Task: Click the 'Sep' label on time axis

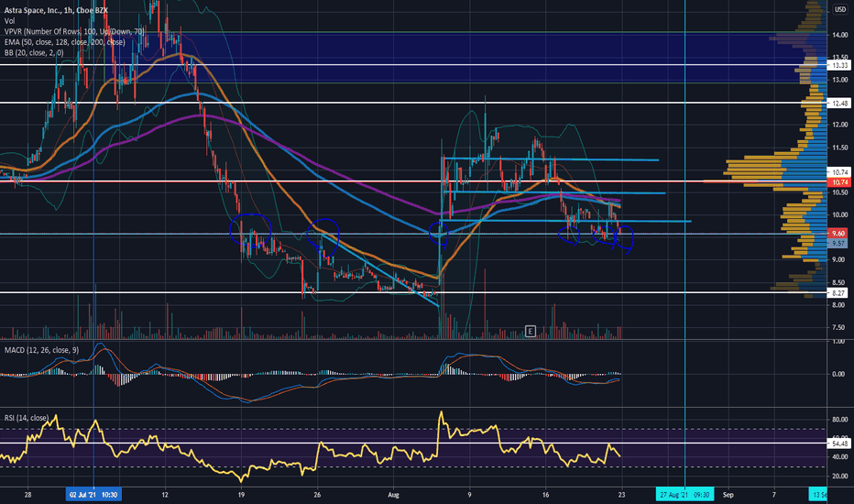Action: click(x=728, y=495)
